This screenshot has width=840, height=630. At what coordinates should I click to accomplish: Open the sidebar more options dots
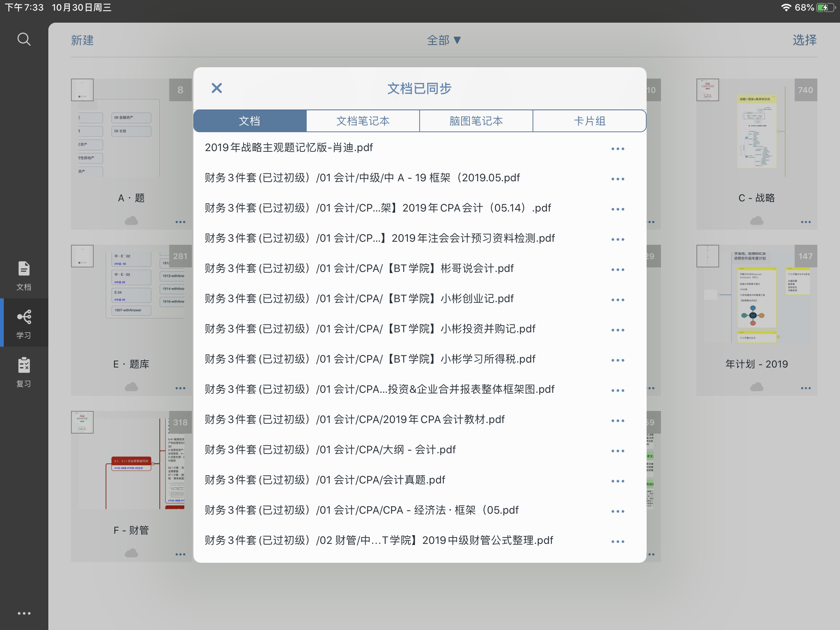click(x=24, y=613)
